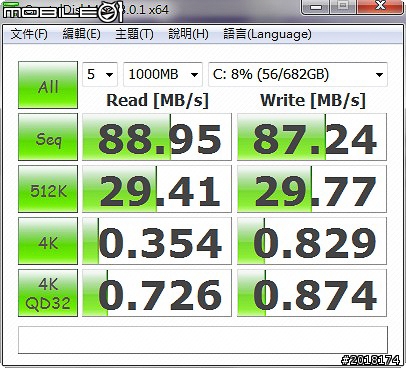The height and width of the screenshot is (368, 406).
Task: Select the 512K read value 29.41
Action: 157,189
